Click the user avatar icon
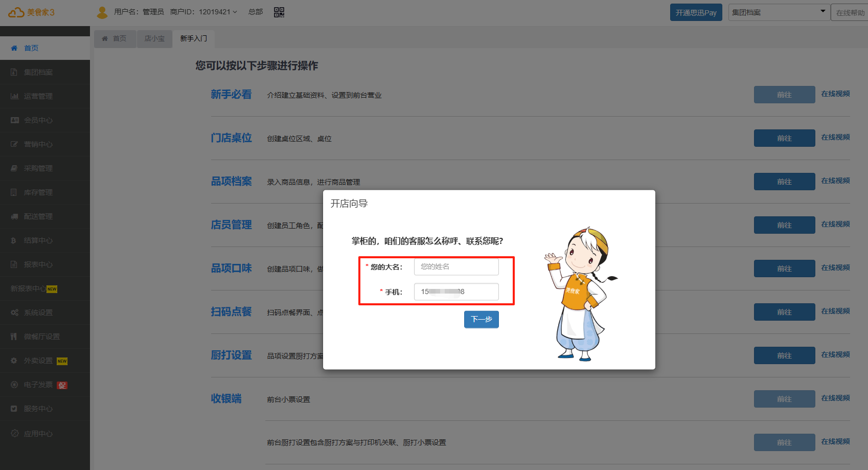Screen dimensions: 868x470 102,12
